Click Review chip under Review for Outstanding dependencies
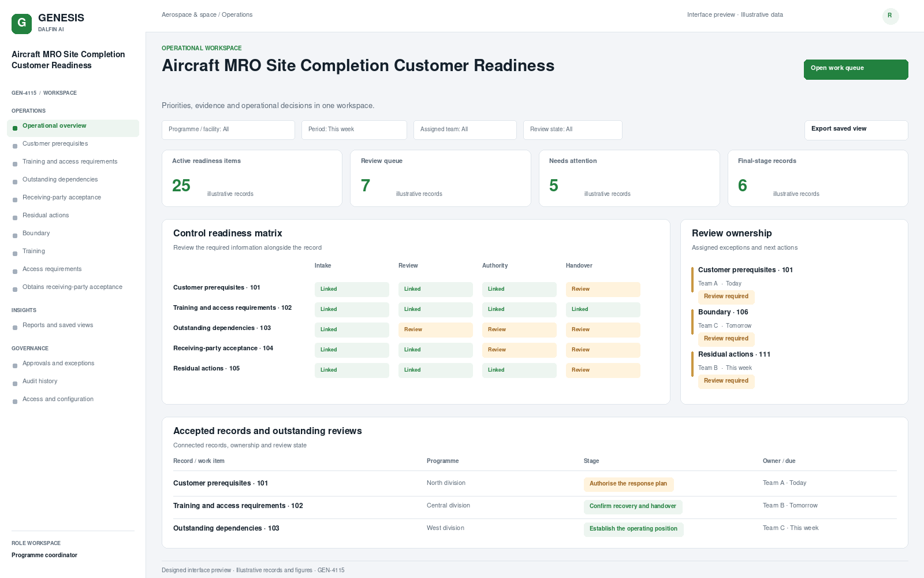The height and width of the screenshot is (578, 924). (x=435, y=330)
